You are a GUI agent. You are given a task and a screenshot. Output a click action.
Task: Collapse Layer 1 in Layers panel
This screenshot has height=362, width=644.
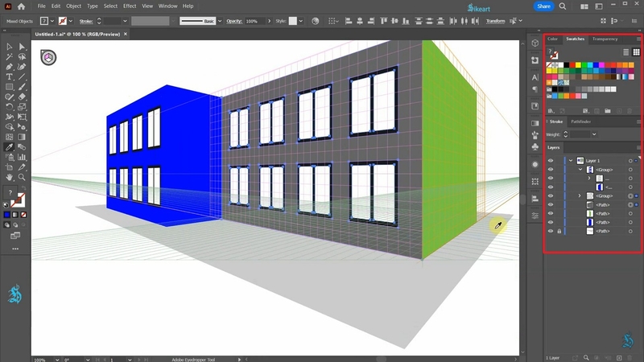pos(571,160)
